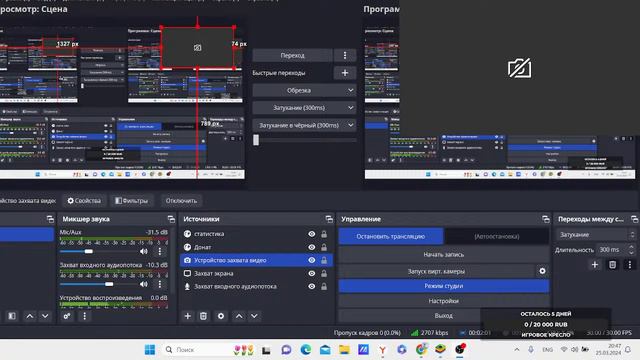This screenshot has width=640, height=360.
Task: Undock the Переходы между сценами panel
Action: pos(634,219)
